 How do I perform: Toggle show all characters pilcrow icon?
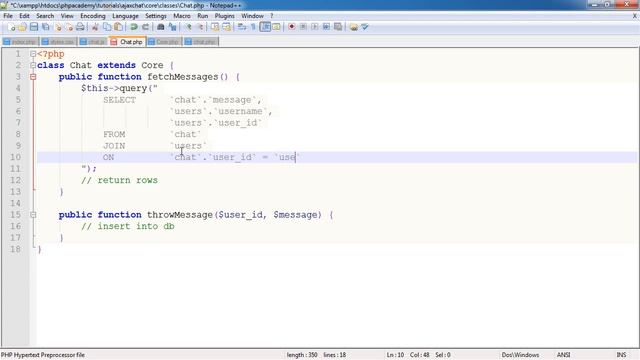[x=253, y=27]
